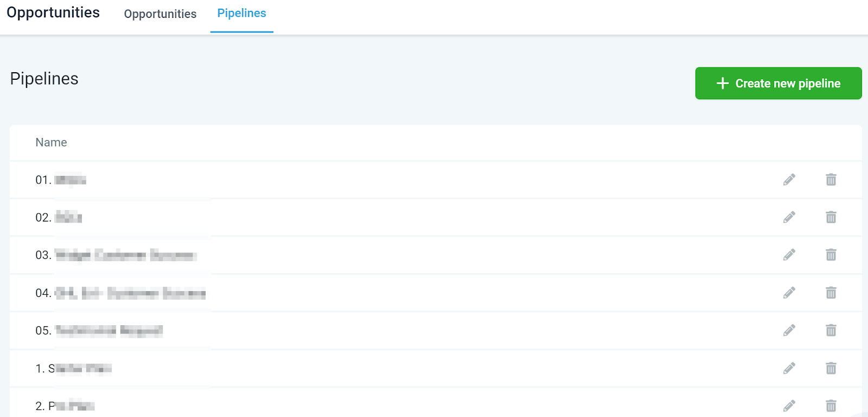Switch to the Opportunities tab

[160, 14]
